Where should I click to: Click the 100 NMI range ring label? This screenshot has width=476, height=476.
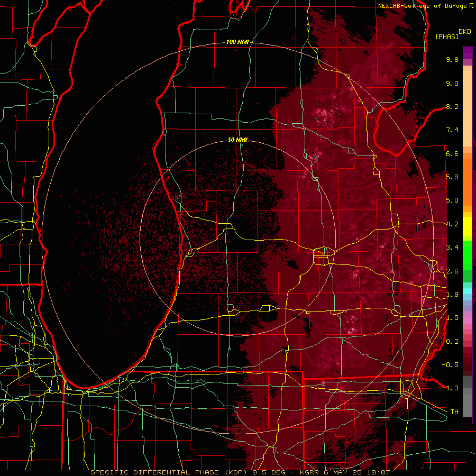point(237,42)
